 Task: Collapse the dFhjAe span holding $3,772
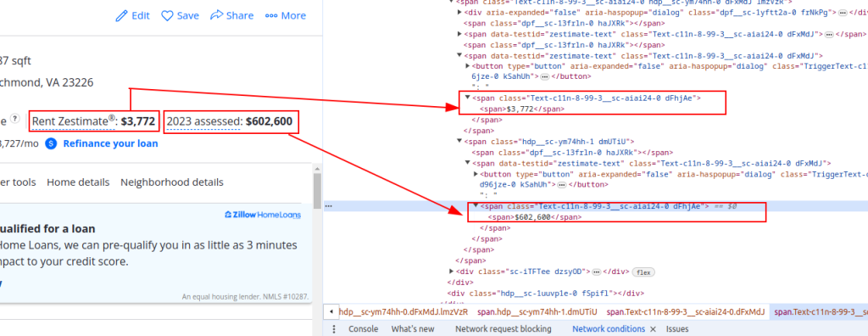pyautogui.click(x=468, y=98)
